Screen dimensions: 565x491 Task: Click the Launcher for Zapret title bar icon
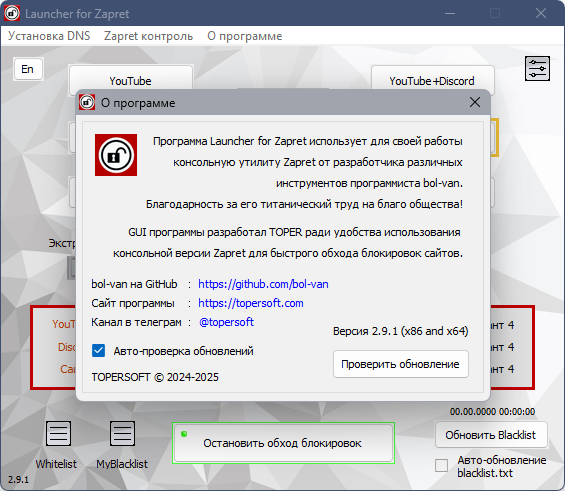click(x=12, y=13)
